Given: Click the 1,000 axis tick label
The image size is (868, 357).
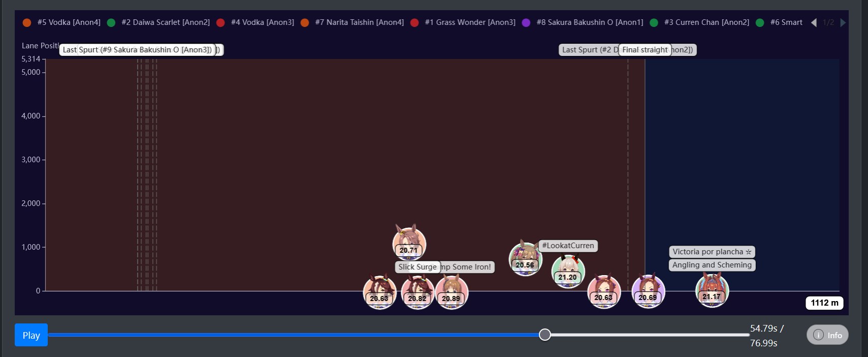Looking at the screenshot, I should 30,247.
